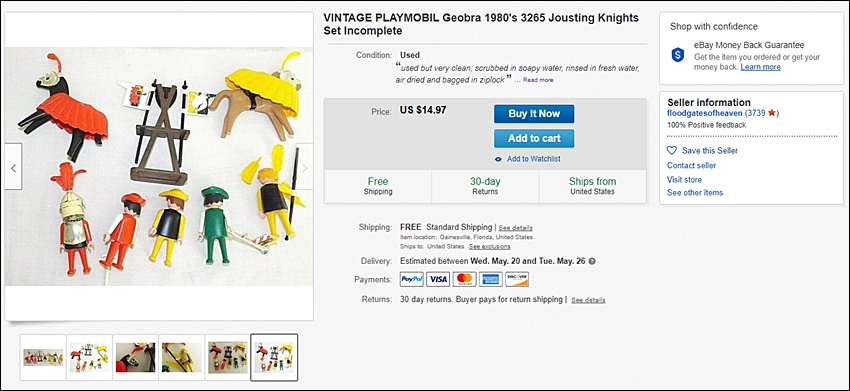
Task: Click the next image arrow on photo
Action: tap(305, 167)
